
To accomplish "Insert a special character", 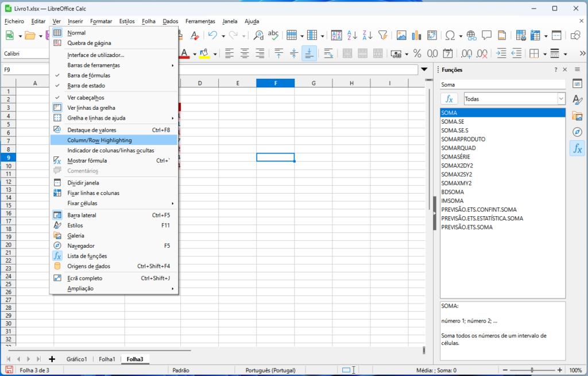I will click(x=450, y=35).
